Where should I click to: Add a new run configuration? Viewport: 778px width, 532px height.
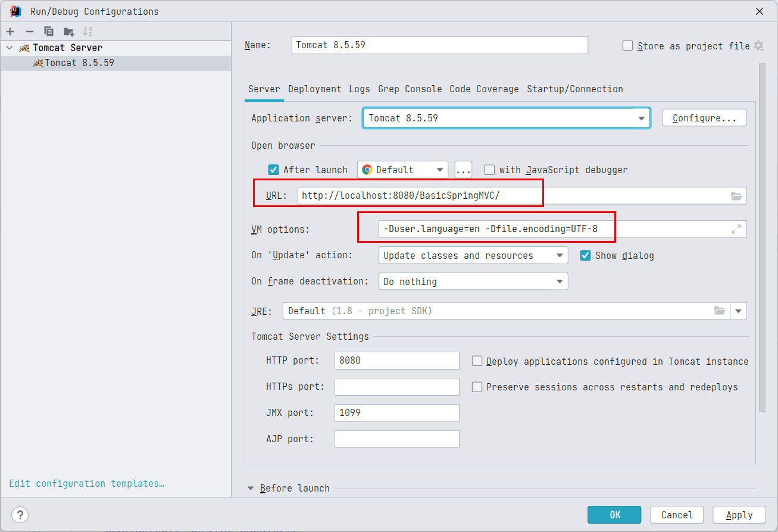point(10,32)
